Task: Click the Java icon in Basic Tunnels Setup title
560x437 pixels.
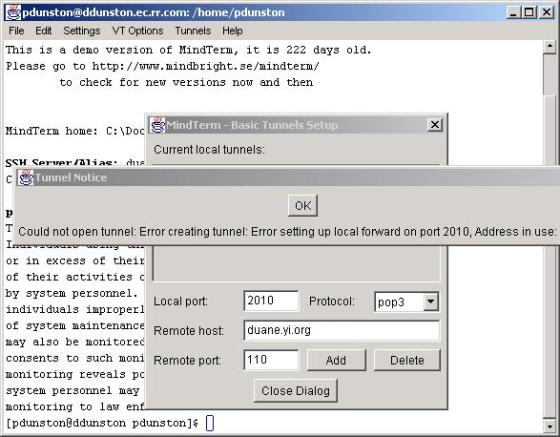Action: click(157, 125)
